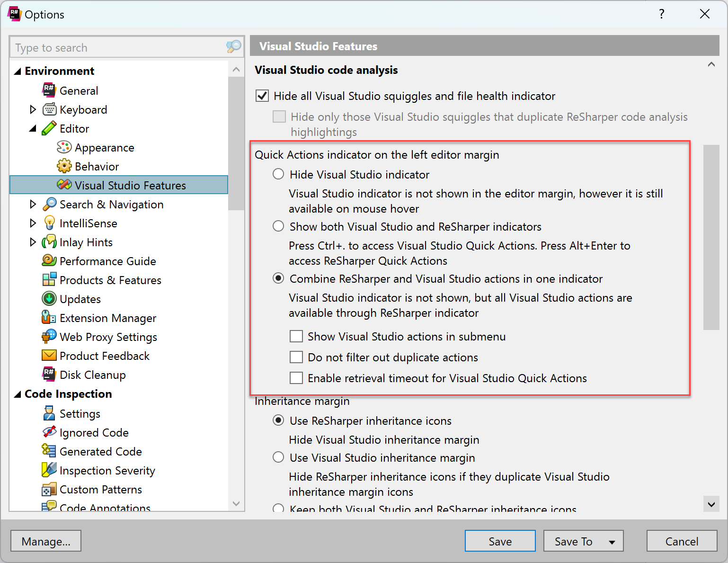Click the Extension Manager icon
The width and height of the screenshot is (728, 563).
[x=49, y=318]
